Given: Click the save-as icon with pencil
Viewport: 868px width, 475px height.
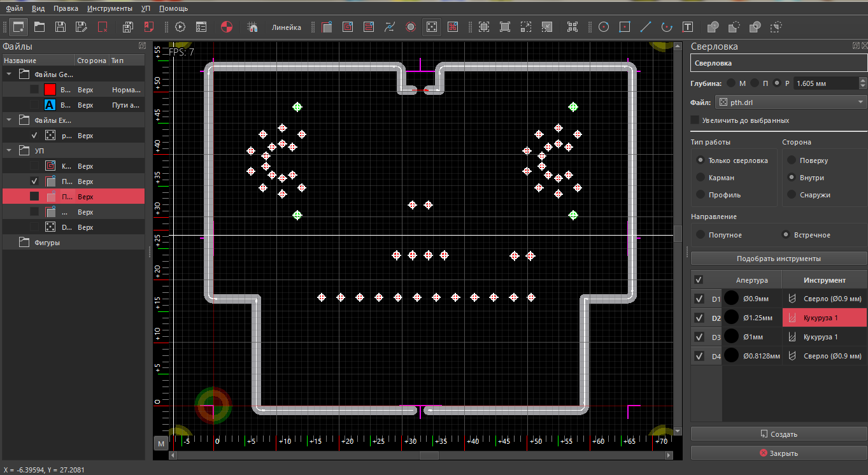Looking at the screenshot, I should [82, 27].
